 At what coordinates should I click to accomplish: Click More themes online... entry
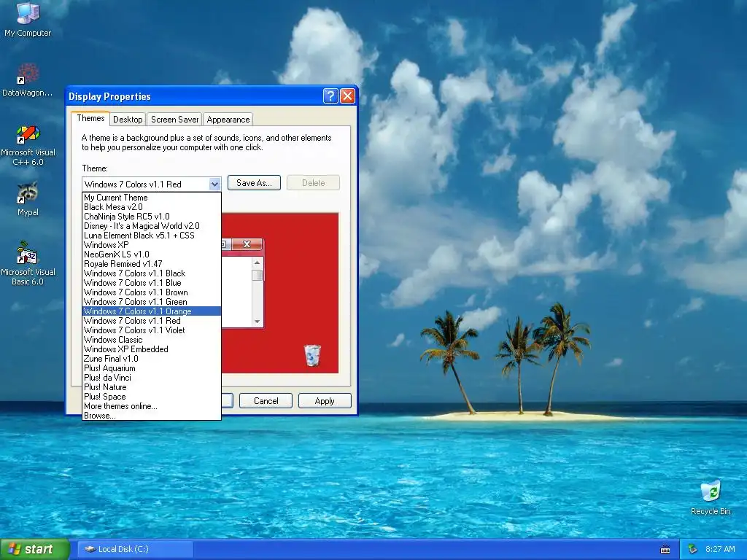coord(152,406)
